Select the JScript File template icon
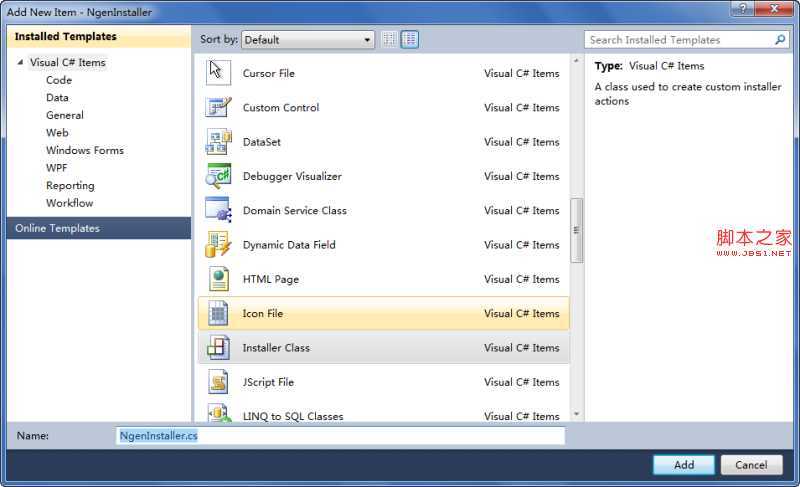 coord(218,381)
